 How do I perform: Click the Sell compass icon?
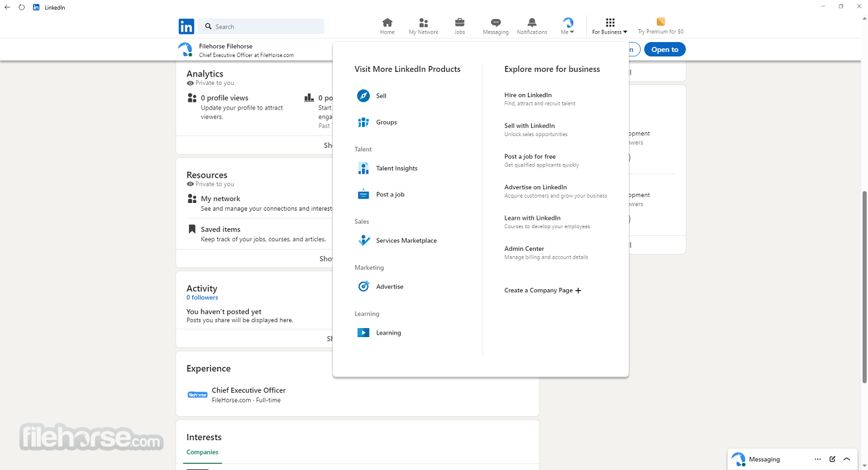tap(363, 96)
